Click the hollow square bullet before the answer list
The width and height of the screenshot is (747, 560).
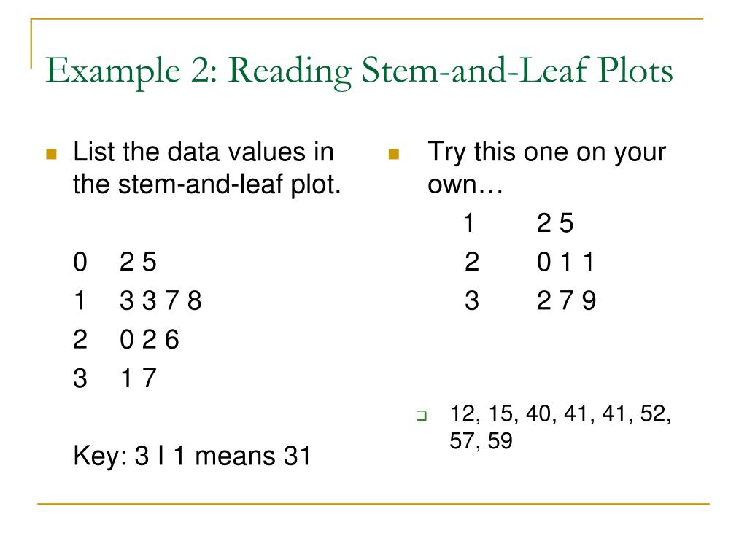(421, 415)
